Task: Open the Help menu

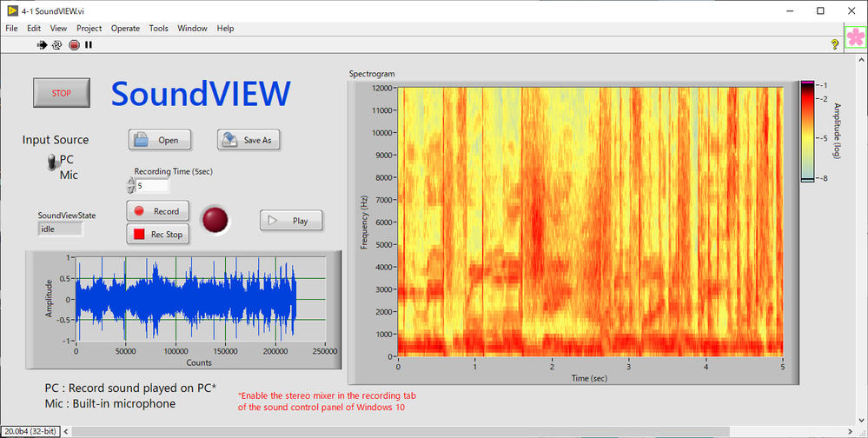Action: pyautogui.click(x=225, y=28)
